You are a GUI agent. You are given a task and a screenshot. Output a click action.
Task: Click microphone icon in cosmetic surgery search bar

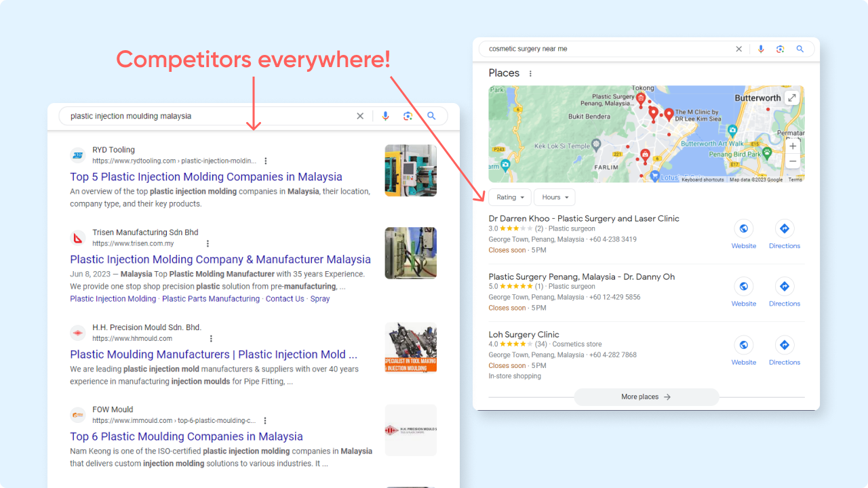761,49
